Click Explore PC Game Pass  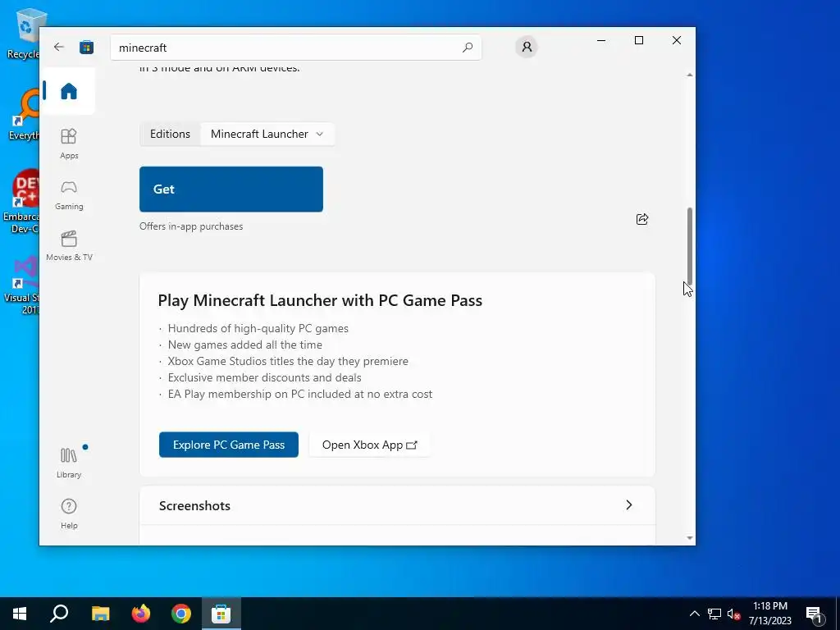point(229,445)
